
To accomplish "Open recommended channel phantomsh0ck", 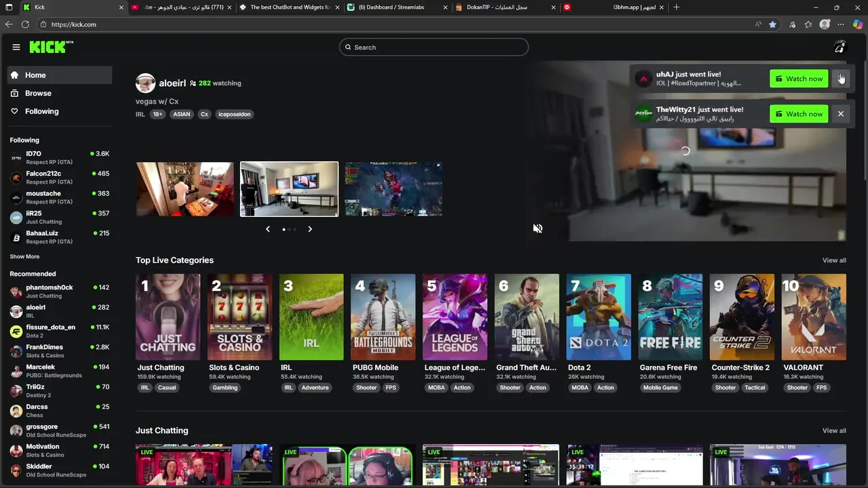I will 60,291.
